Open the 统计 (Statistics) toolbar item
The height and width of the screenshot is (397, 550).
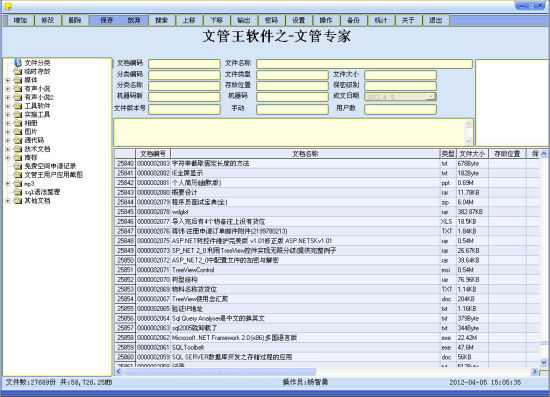(381, 20)
